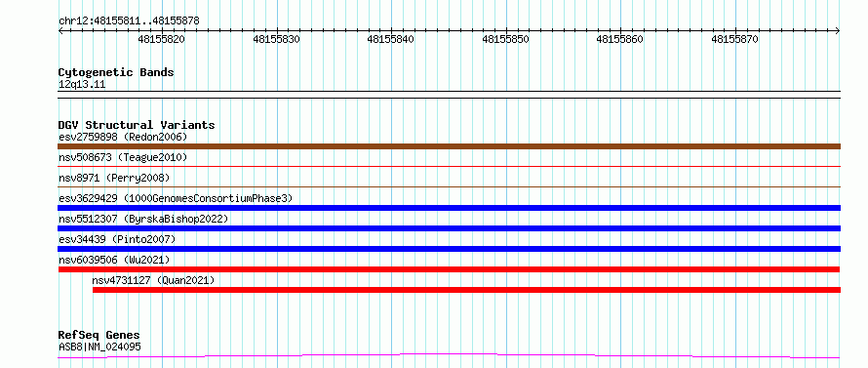
Task: Click the thin red nsv508673 line
Action: [x=449, y=166]
